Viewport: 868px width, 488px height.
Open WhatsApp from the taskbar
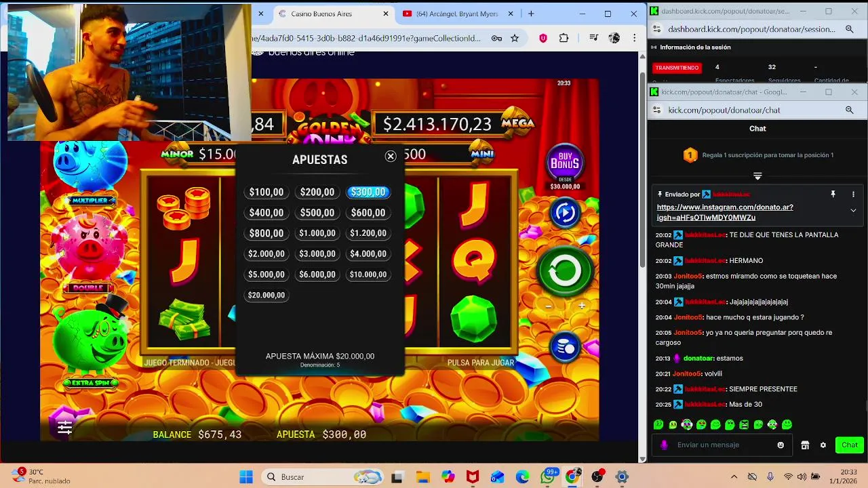tap(547, 477)
